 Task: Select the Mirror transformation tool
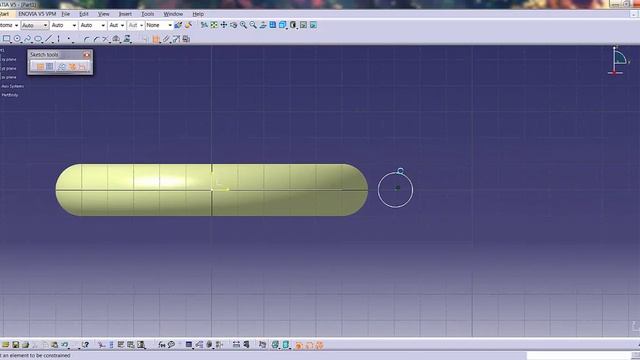[116, 39]
